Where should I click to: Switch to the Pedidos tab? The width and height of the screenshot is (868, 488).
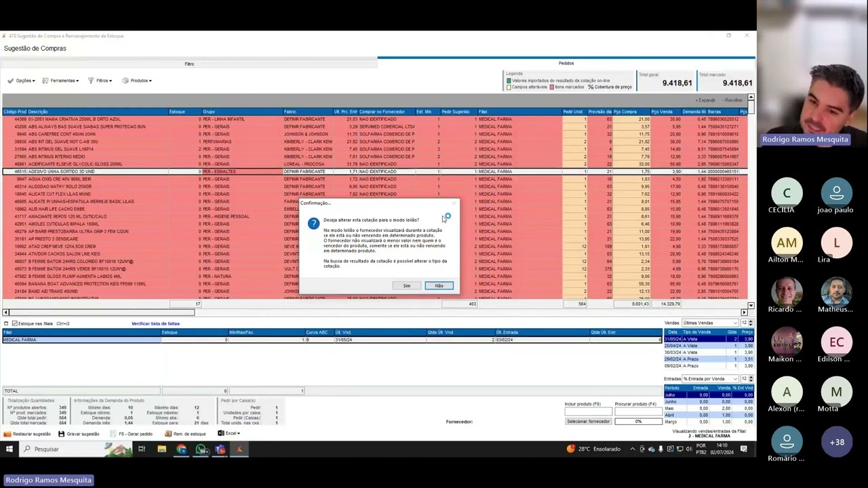566,63
